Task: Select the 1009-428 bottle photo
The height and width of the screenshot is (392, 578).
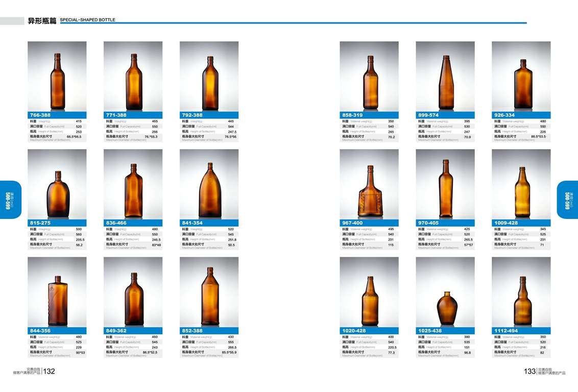Action: click(x=521, y=184)
